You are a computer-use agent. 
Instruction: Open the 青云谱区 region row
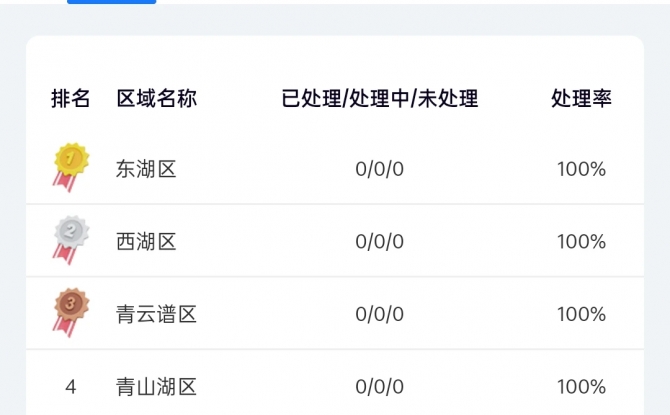pos(335,314)
